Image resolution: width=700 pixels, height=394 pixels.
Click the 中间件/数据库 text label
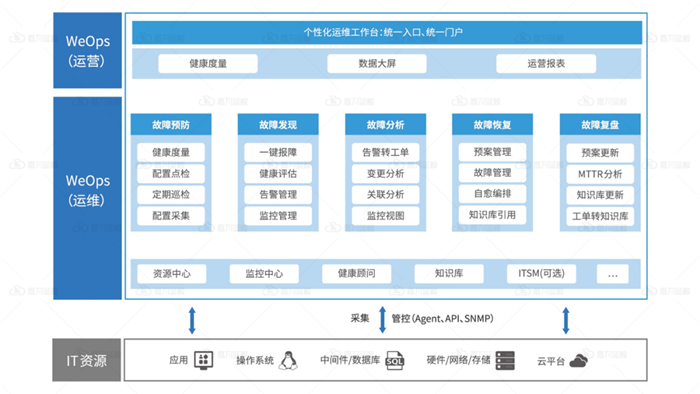(x=350, y=360)
